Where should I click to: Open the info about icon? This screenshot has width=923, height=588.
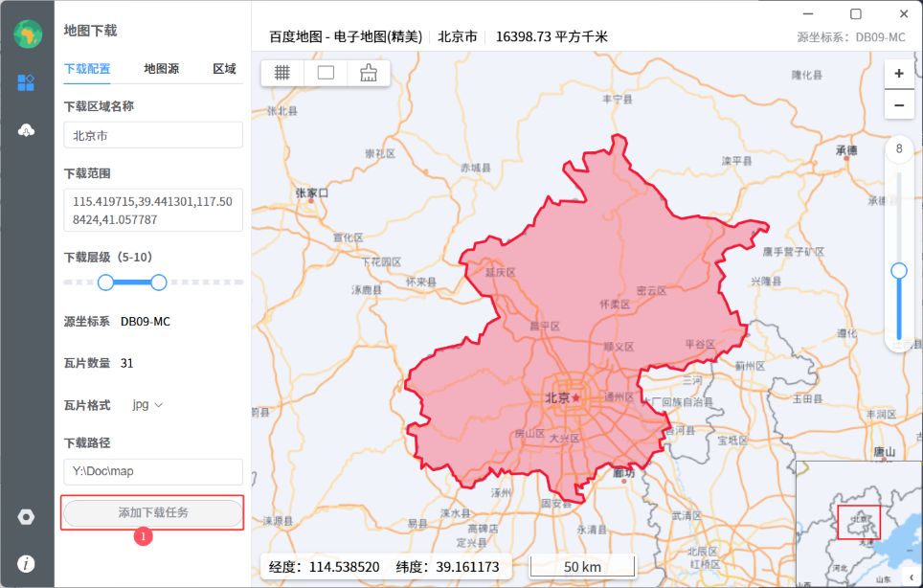coord(26,564)
